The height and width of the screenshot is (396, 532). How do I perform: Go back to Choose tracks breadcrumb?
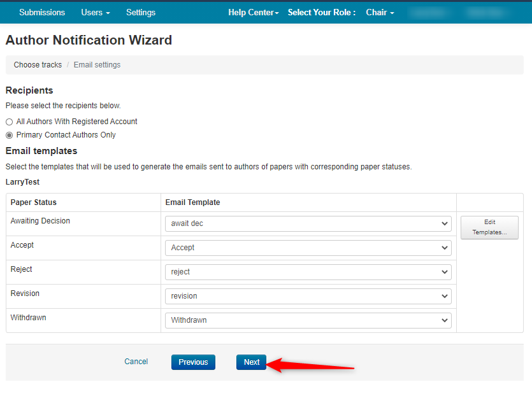pyautogui.click(x=38, y=65)
